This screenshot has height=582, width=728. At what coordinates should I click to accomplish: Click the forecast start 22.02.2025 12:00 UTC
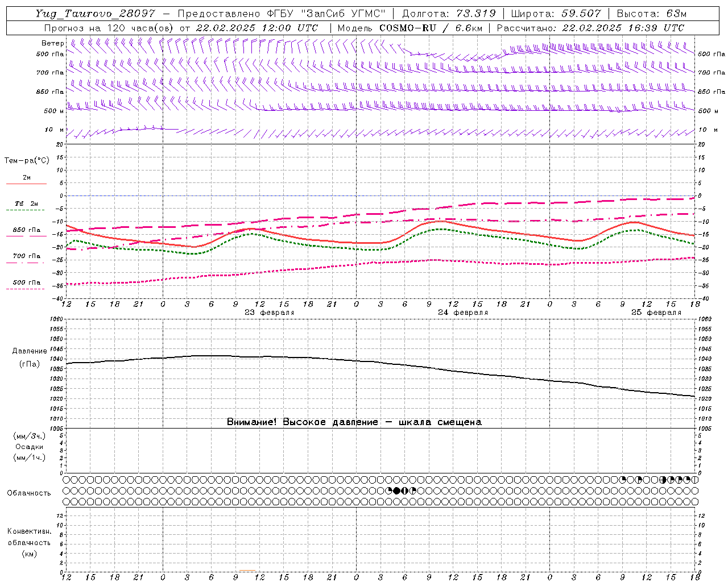coord(257,28)
